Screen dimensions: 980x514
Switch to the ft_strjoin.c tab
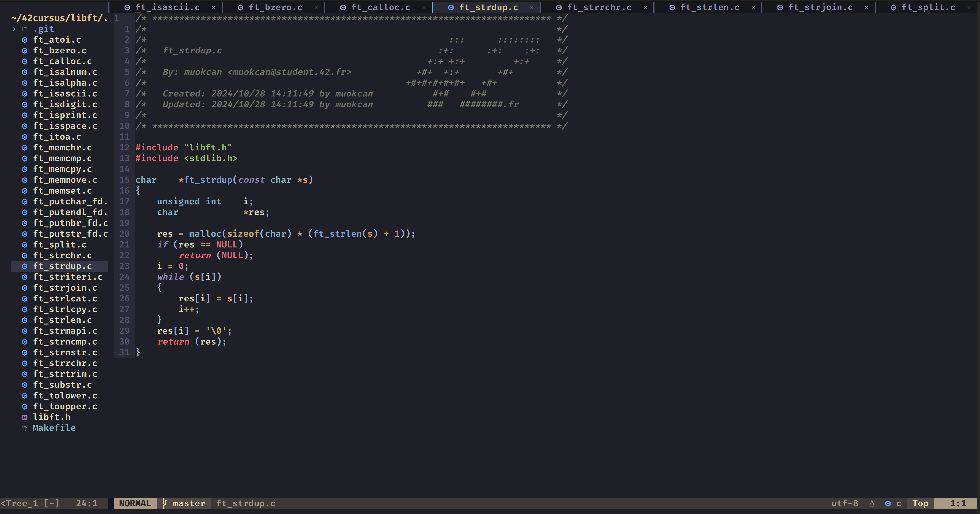point(821,7)
